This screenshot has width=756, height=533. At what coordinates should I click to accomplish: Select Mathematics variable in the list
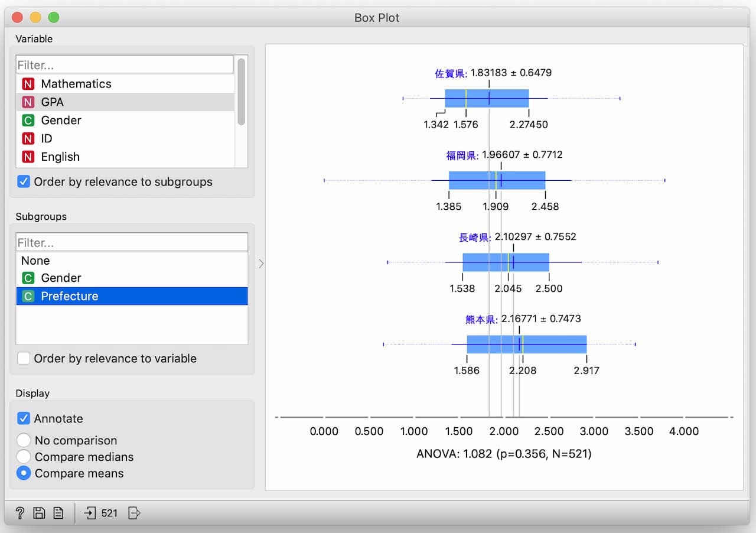[76, 84]
